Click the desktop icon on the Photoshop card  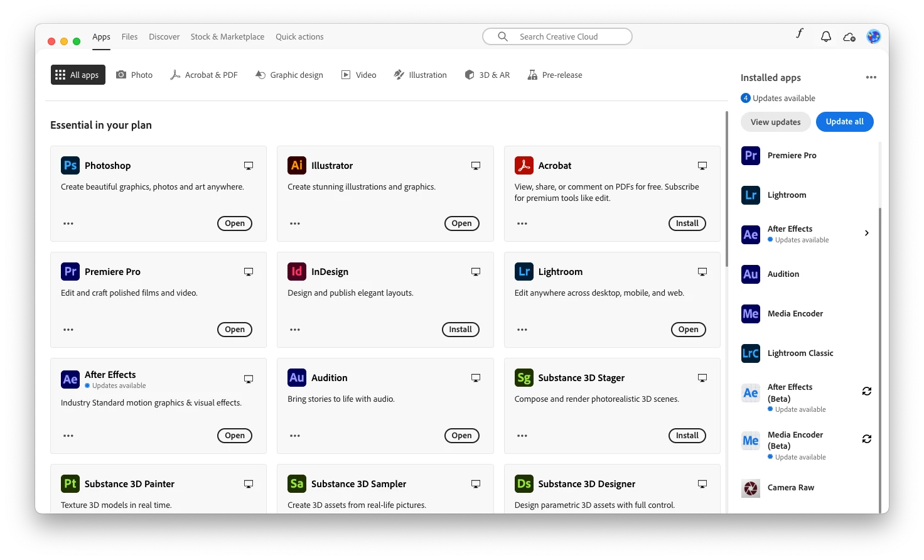pyautogui.click(x=249, y=166)
